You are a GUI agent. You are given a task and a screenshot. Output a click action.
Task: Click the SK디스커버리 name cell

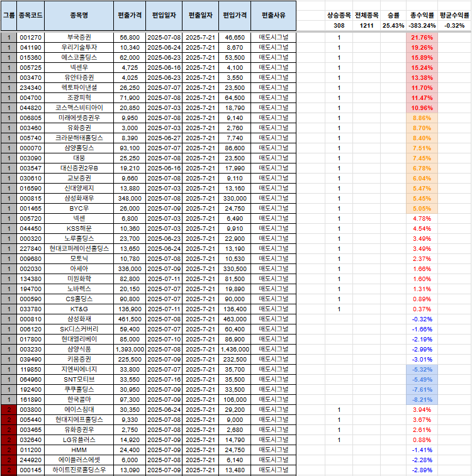pyautogui.click(x=79, y=329)
